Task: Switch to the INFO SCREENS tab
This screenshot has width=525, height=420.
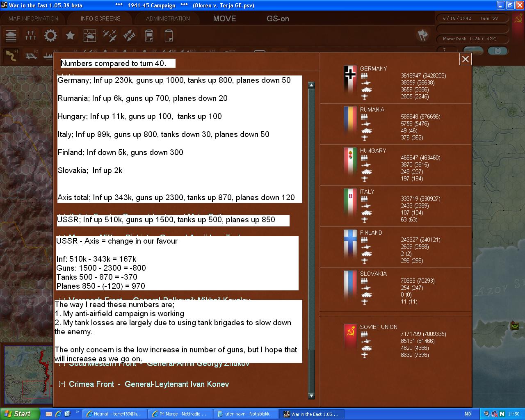Action: point(100,18)
